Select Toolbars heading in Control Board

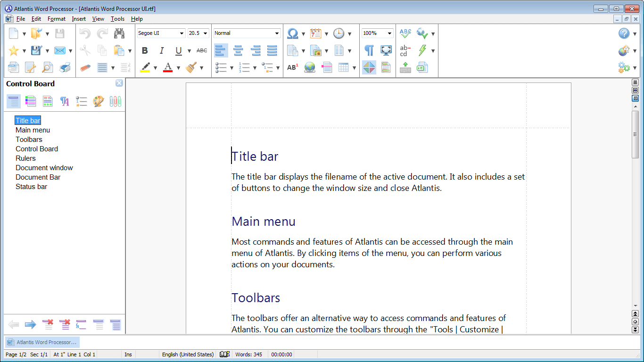coord(29,140)
